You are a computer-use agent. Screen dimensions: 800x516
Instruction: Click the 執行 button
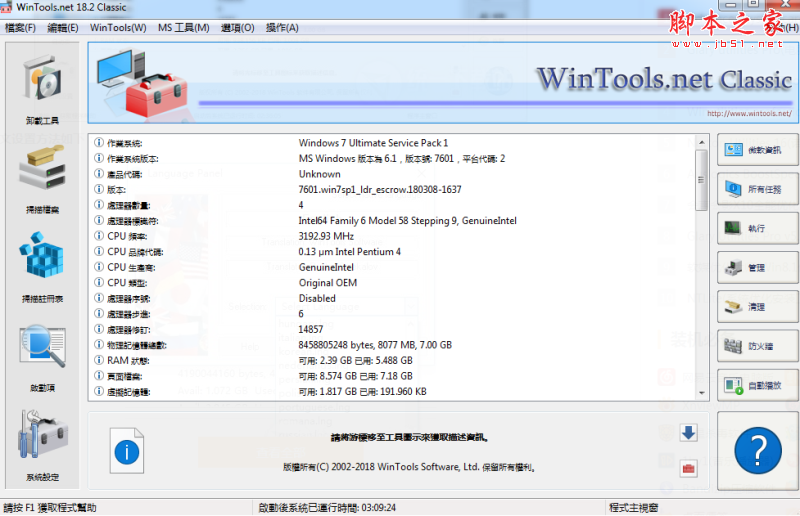[x=758, y=228]
